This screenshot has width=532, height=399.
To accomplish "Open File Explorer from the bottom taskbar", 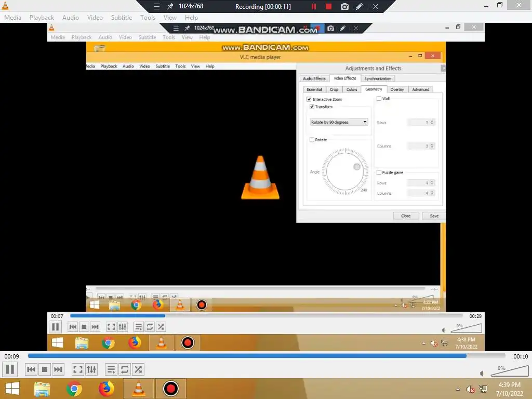I will [42, 389].
